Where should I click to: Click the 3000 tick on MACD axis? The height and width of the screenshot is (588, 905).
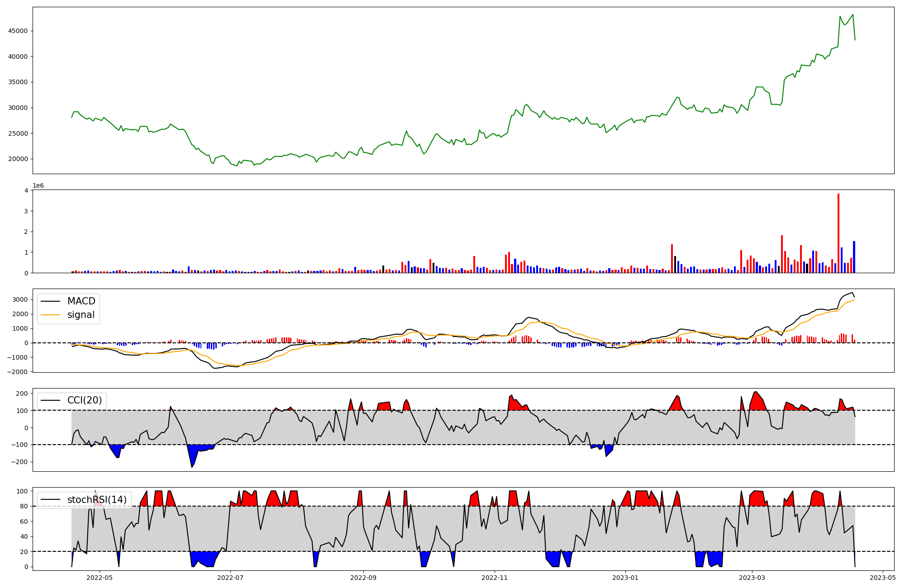(20, 299)
